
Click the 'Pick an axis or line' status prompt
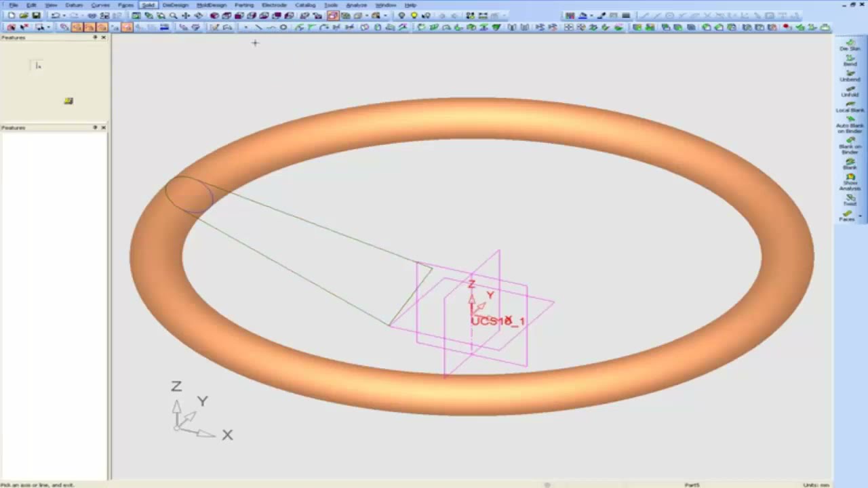[x=37, y=485]
